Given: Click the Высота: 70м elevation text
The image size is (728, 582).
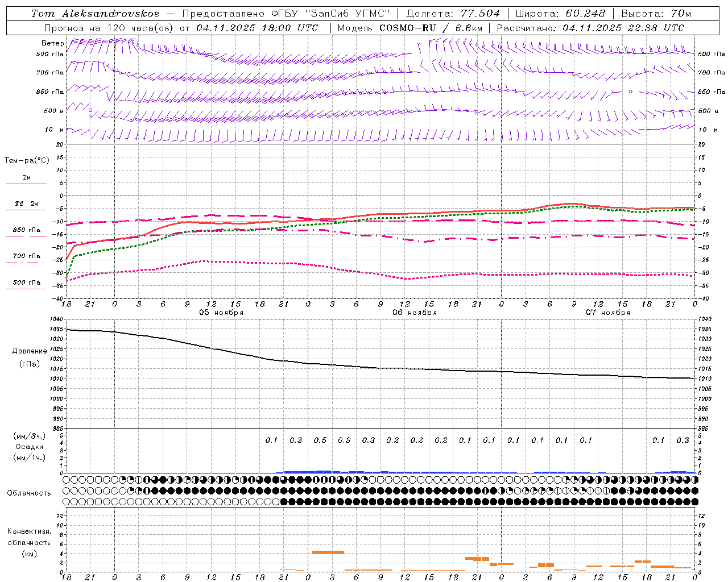Looking at the screenshot, I should [x=656, y=14].
